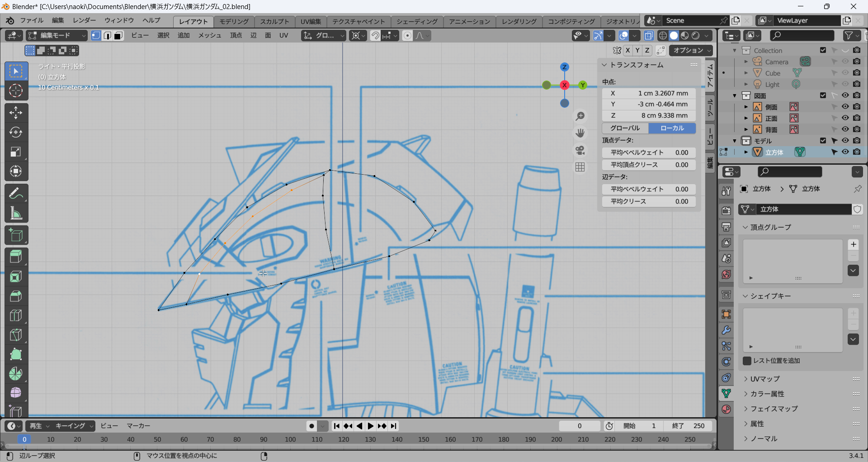The height and width of the screenshot is (462, 868).
Task: Activate the Annotate pencil tool
Action: coord(16,194)
